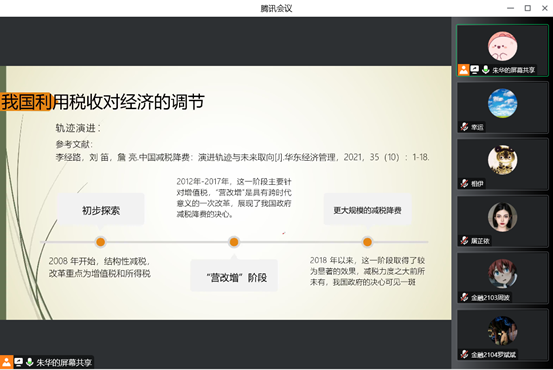Click the 初步探索 callout box on the slide

point(101,209)
